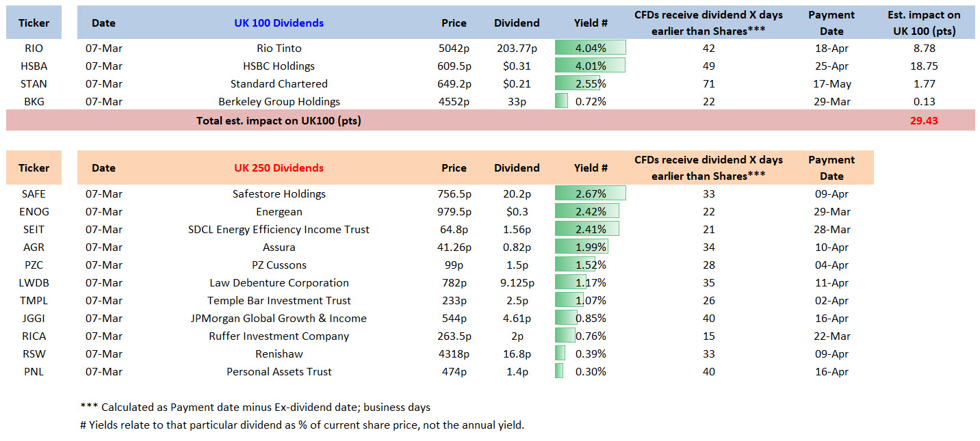Select the AGR ticker cell

pyautogui.click(x=34, y=247)
